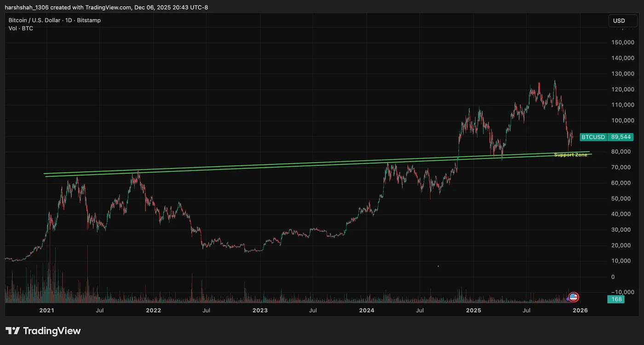The height and width of the screenshot is (345, 644).
Task: Click the 2023 label on the time axis
Action: [x=260, y=311]
